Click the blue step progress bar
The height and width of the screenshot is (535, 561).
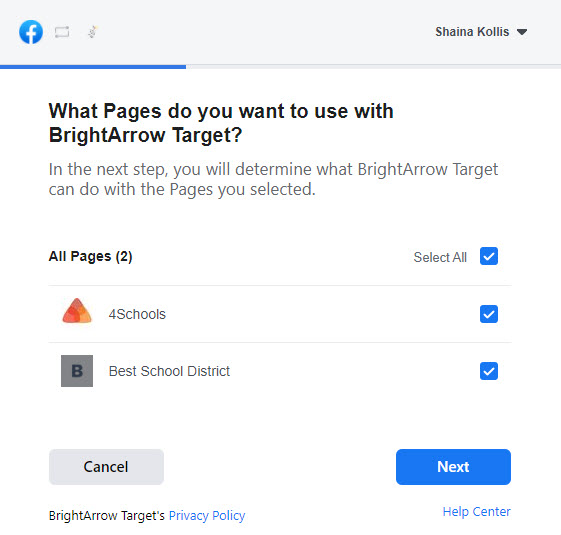pyautogui.click(x=93, y=67)
